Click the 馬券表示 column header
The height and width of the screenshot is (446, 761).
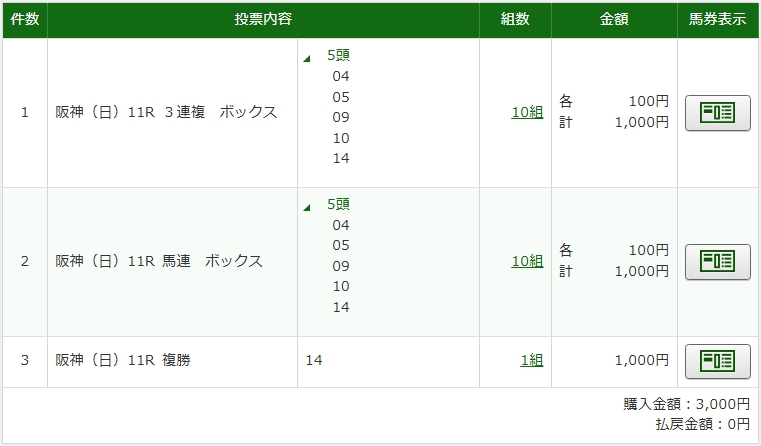tap(717, 20)
